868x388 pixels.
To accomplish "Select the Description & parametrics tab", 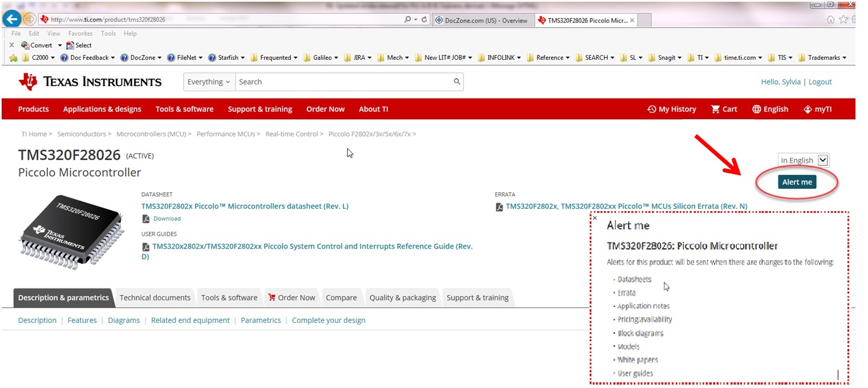I will click(x=63, y=298).
